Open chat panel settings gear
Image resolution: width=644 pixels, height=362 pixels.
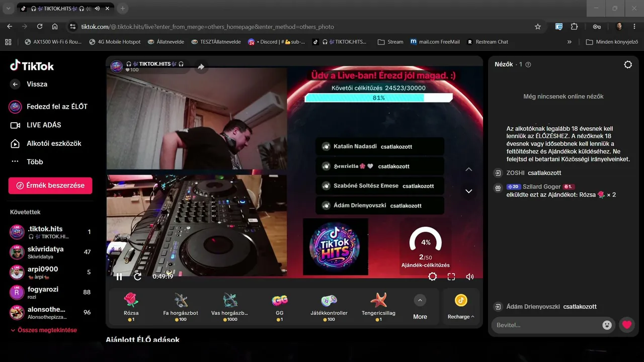(x=628, y=64)
